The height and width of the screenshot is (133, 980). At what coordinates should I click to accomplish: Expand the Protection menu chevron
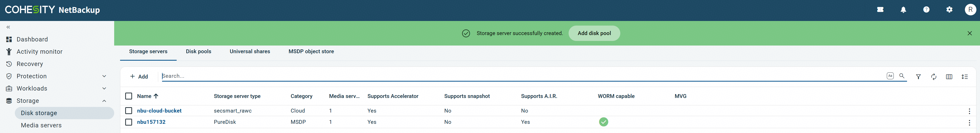(x=104, y=76)
